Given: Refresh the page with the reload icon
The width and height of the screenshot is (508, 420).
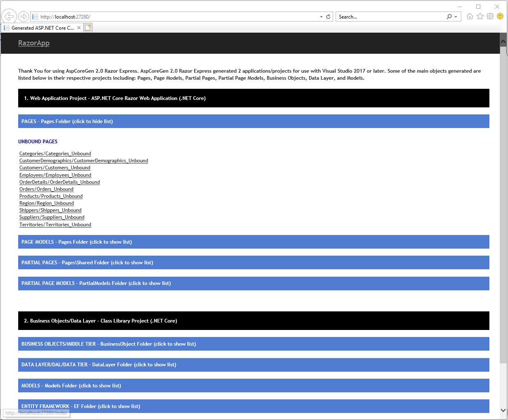Looking at the screenshot, I should click(328, 17).
